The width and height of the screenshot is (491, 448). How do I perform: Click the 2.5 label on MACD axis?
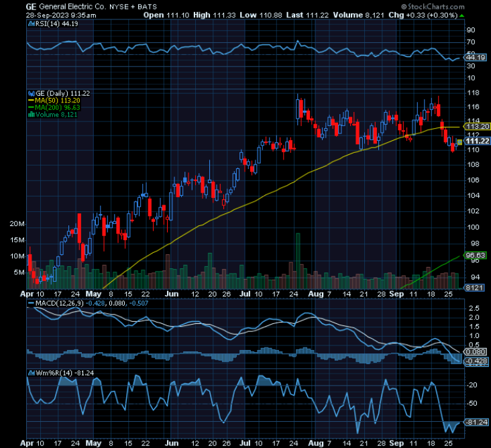(474, 309)
